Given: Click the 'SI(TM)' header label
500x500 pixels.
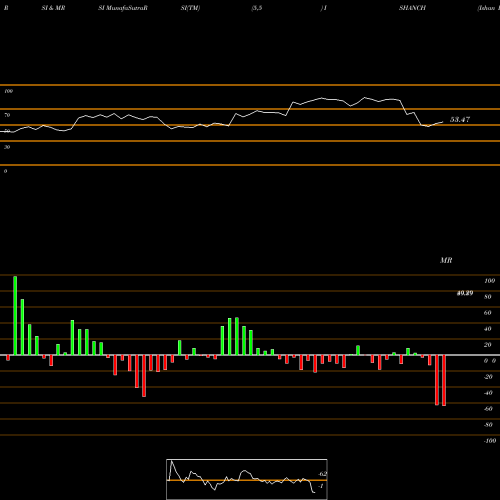Looking at the screenshot, I should tap(190, 8).
